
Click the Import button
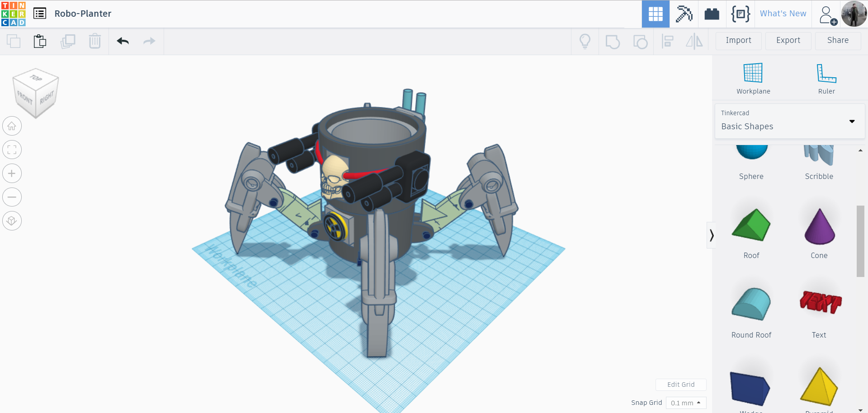pyautogui.click(x=739, y=41)
